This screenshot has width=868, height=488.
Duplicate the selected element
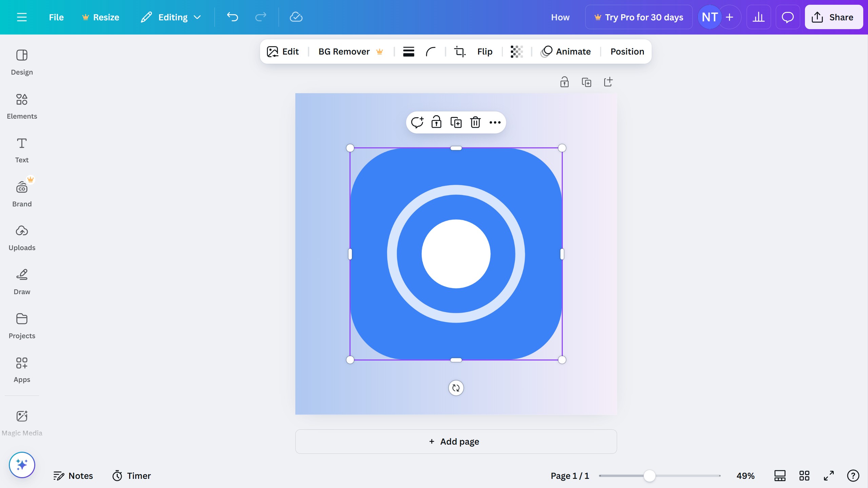tap(456, 122)
